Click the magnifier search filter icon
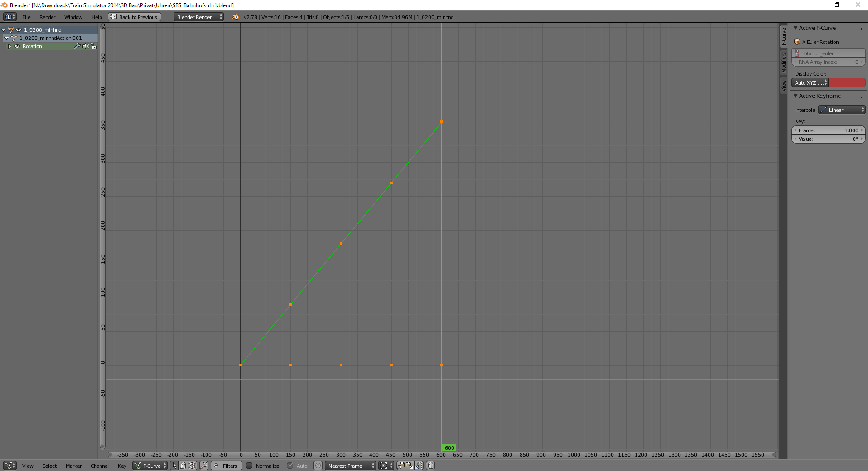This screenshot has width=868, height=471. click(x=204, y=466)
